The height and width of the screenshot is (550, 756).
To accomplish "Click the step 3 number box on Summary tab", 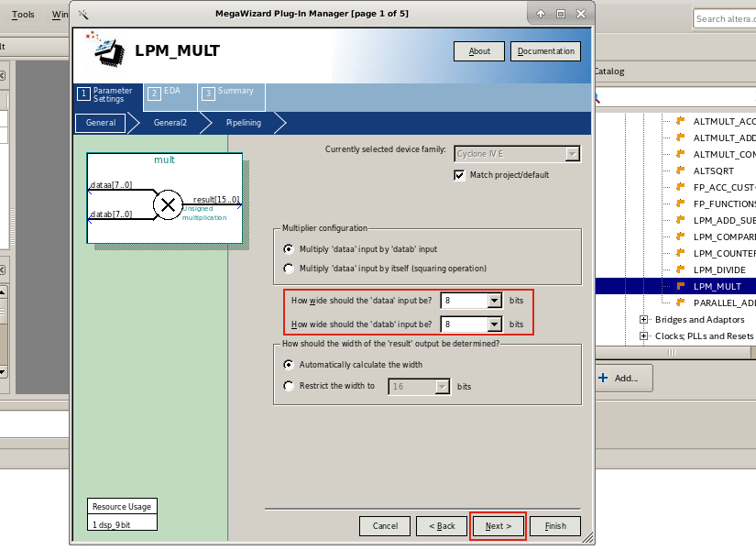I will 208,93.
